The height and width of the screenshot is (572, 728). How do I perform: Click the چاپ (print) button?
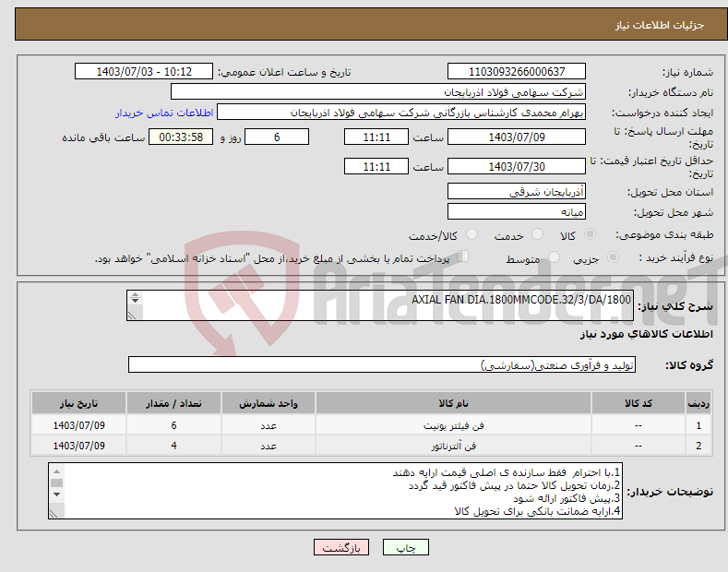[x=405, y=548]
